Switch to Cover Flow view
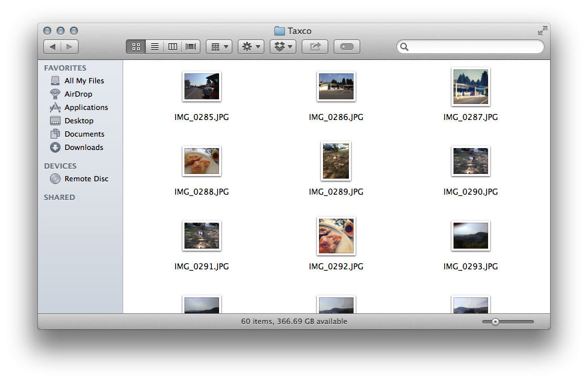588x382 pixels. point(191,47)
